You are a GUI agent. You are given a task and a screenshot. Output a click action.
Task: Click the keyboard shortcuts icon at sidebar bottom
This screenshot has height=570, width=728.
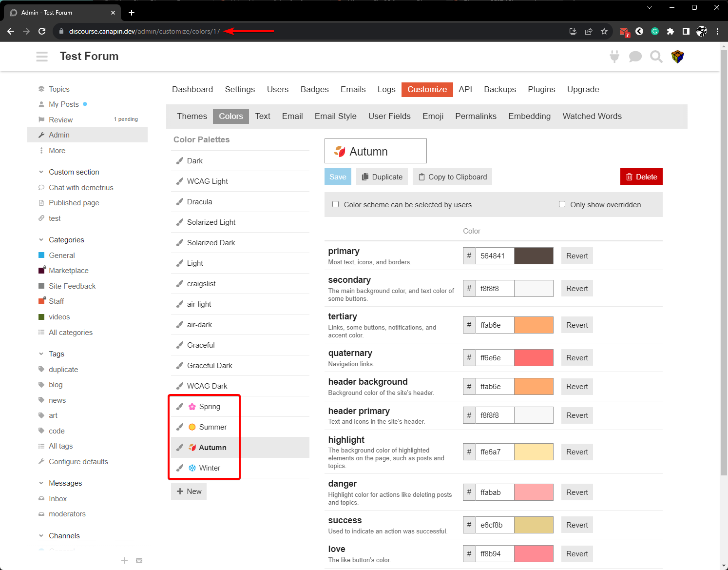(139, 560)
